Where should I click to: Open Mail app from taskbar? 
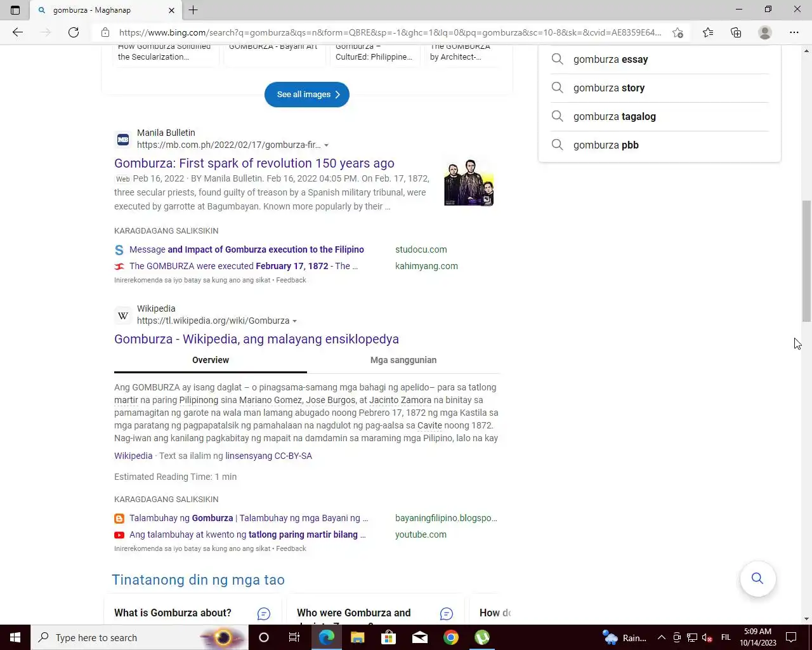coord(420,637)
